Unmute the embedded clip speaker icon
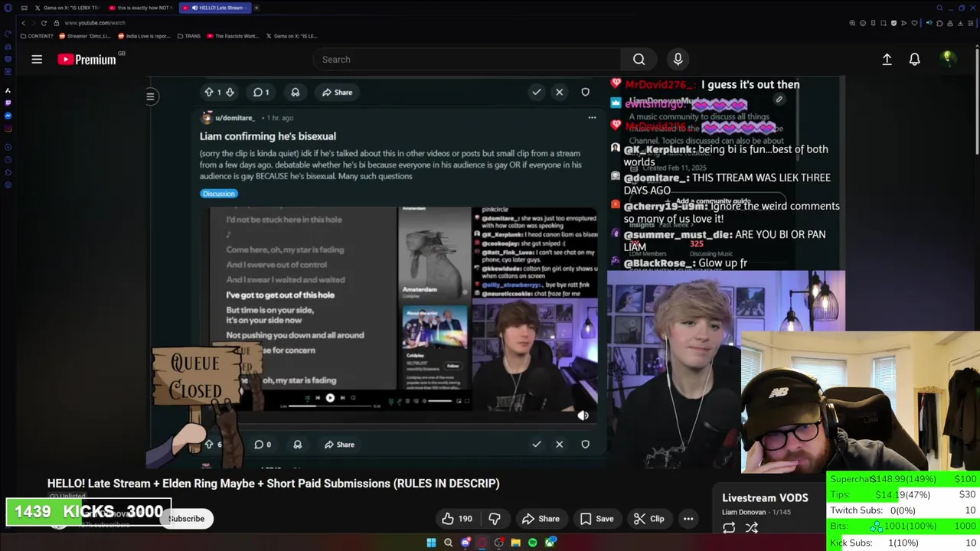Image resolution: width=980 pixels, height=551 pixels. pos(583,415)
